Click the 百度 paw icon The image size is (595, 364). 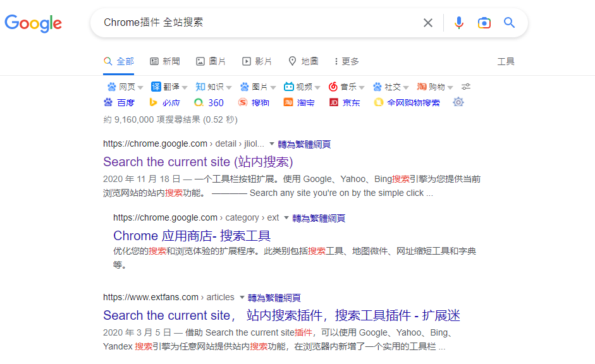click(108, 102)
